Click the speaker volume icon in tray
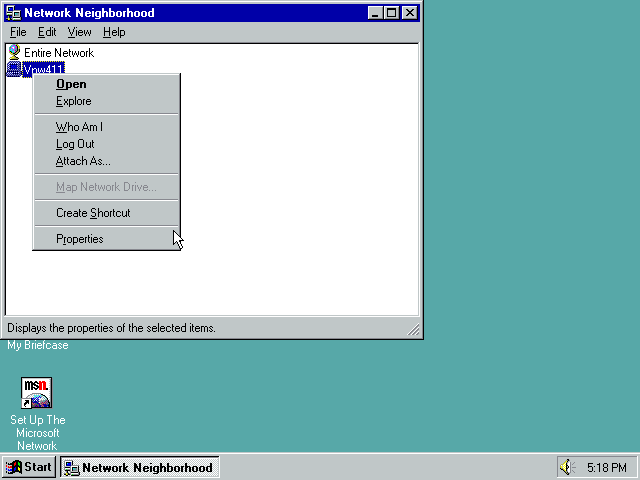The width and height of the screenshot is (640, 480). click(x=566, y=467)
